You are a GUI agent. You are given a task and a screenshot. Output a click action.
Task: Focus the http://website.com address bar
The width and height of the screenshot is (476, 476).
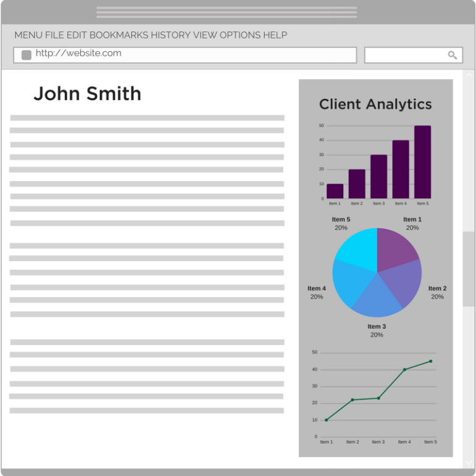[185, 55]
